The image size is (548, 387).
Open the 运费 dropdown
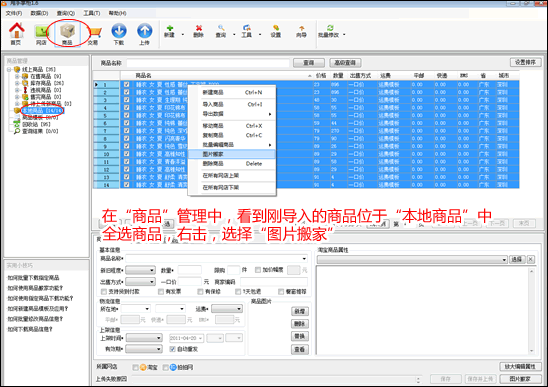pyautogui.click(x=227, y=309)
